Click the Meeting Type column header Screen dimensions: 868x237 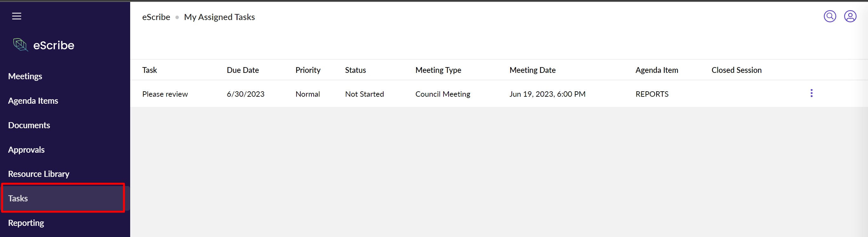(438, 70)
